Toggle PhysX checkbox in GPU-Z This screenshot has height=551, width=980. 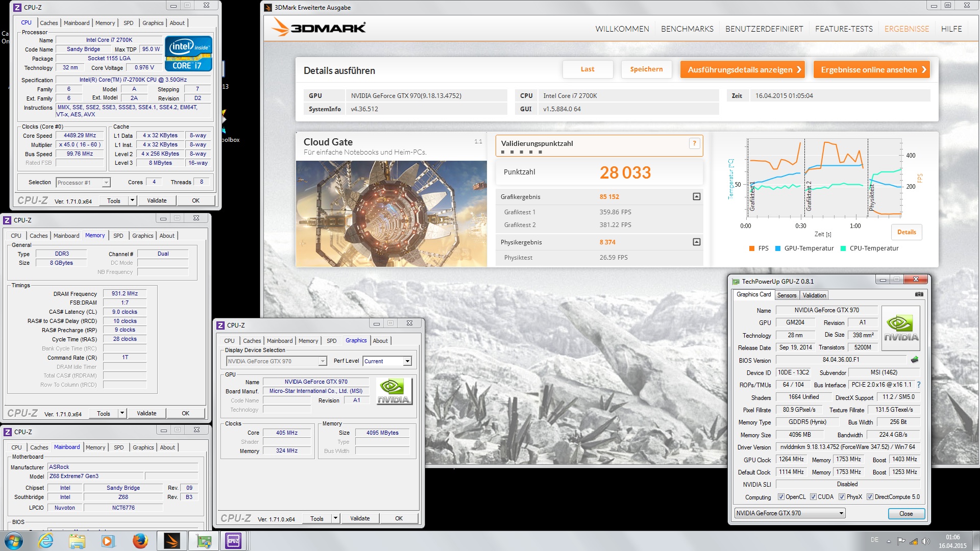[x=842, y=497]
